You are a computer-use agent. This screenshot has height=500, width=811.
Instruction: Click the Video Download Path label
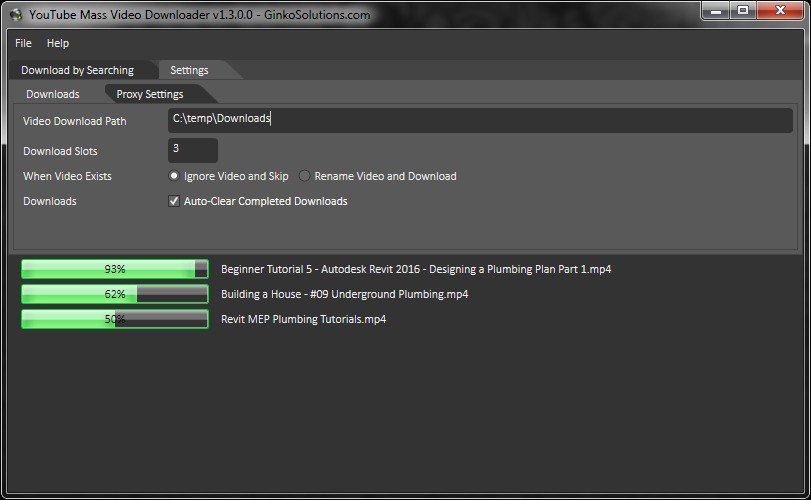74,121
